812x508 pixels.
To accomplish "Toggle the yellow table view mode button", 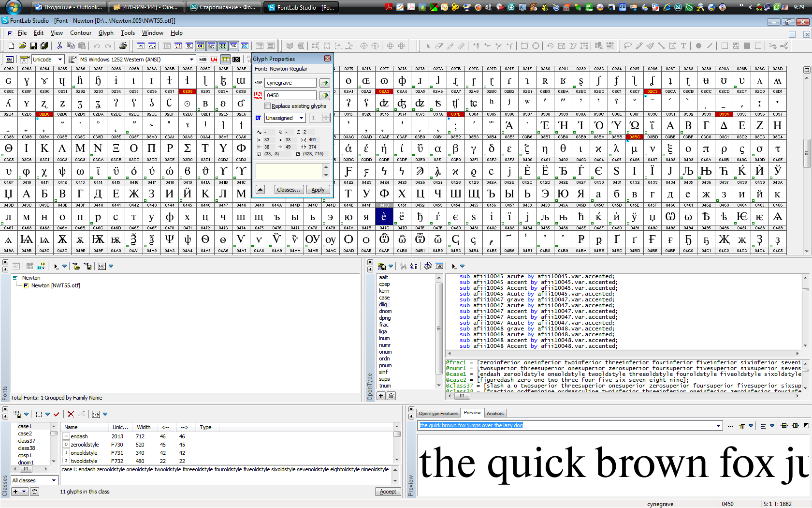I will [x=225, y=60].
